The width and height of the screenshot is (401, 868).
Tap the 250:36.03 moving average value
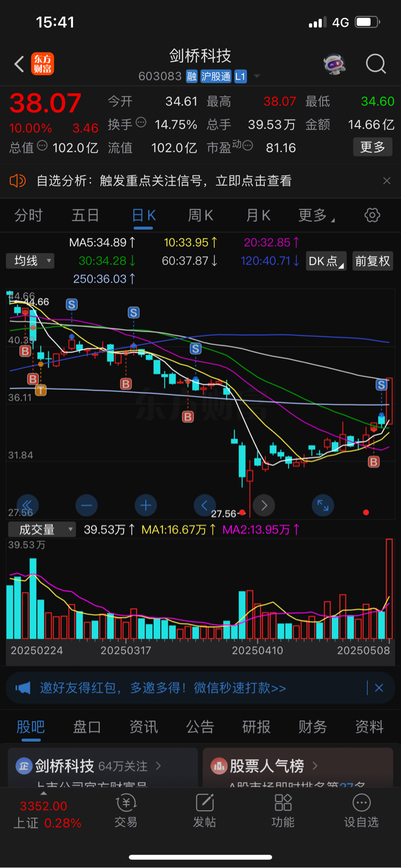pyautogui.click(x=104, y=279)
